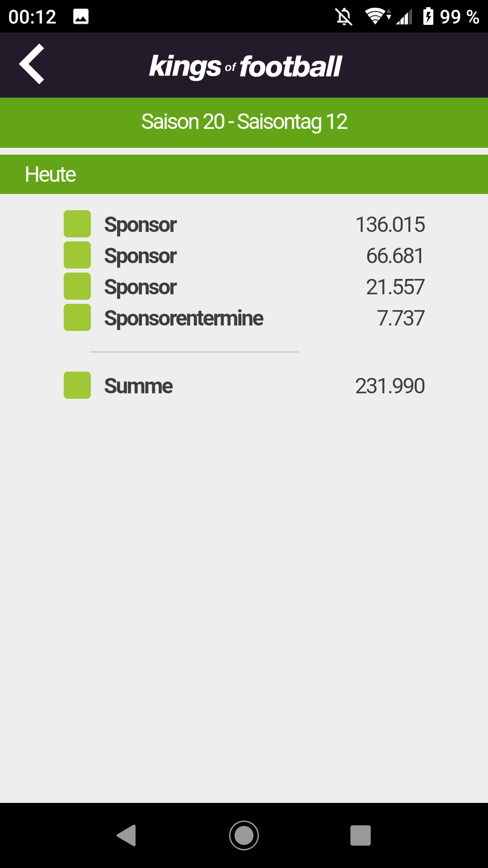This screenshot has width=488, height=868.
Task: Select green swatch beside Sponsor 136.015
Action: [x=77, y=224]
